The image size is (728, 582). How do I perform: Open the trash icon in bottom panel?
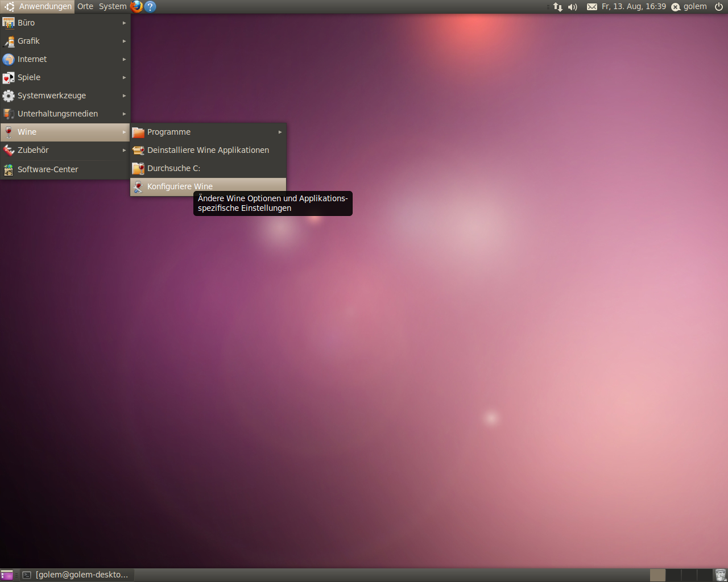tap(721, 575)
